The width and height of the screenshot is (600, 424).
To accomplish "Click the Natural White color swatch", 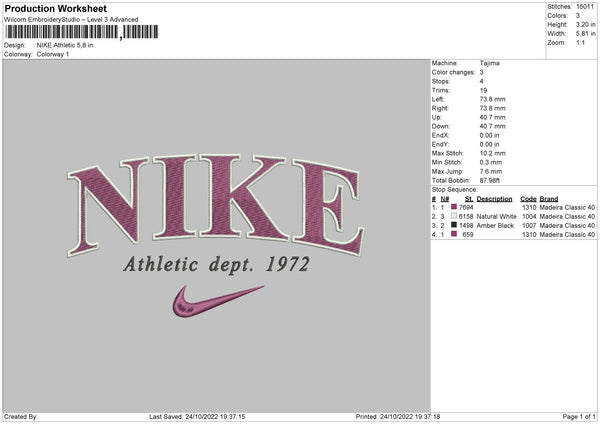I will [454, 216].
